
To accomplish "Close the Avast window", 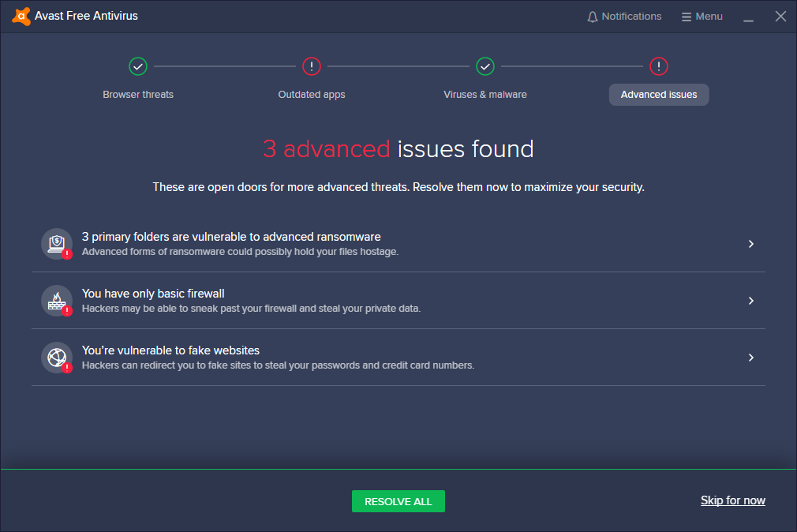I will [x=780, y=17].
